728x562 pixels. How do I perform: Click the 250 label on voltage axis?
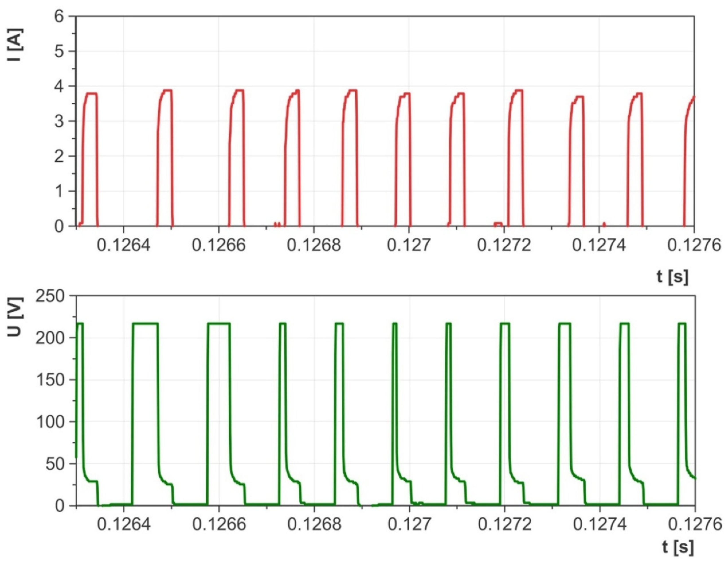50,296
